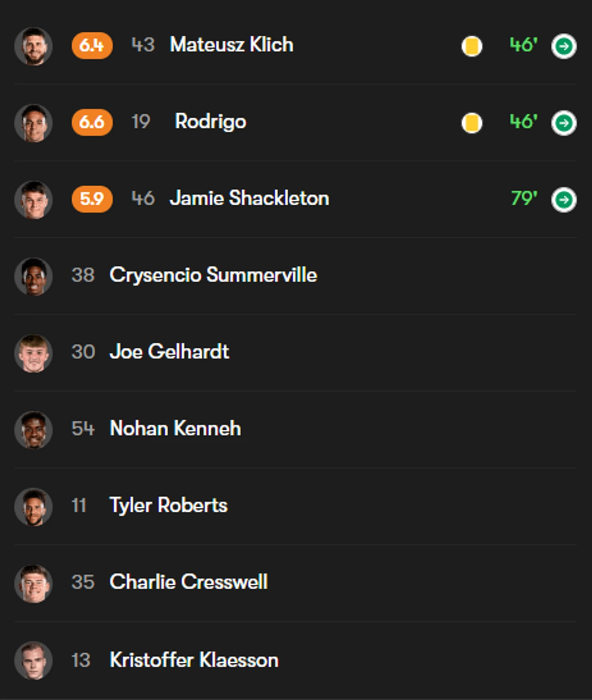Click Jamie Shackleton's substitution arrow icon
The height and width of the screenshot is (700, 592).
(564, 199)
